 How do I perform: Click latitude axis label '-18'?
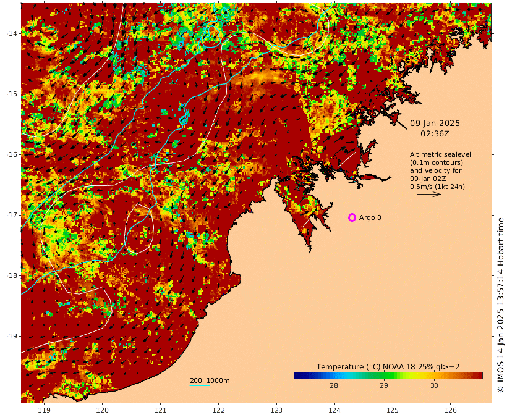click(12, 275)
